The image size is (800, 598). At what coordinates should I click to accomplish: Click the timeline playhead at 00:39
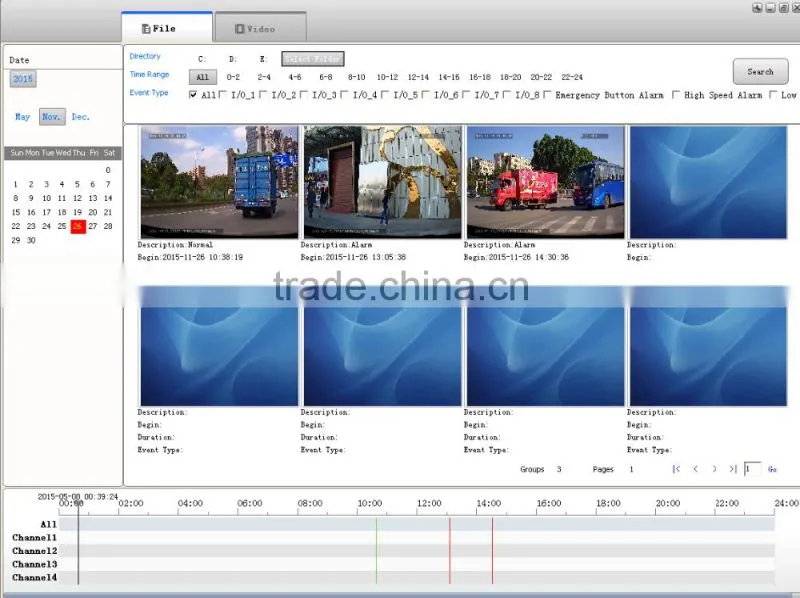coord(79,543)
